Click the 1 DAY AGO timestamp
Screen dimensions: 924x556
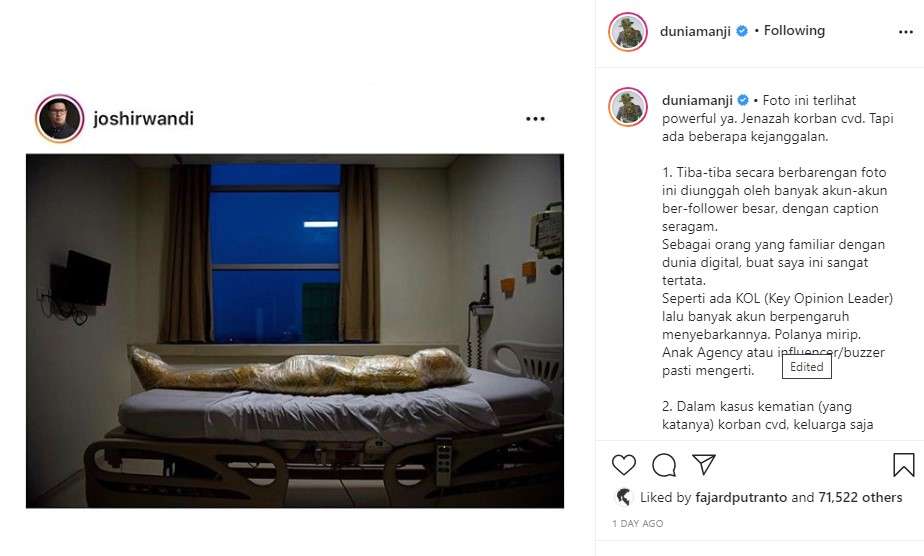638,524
